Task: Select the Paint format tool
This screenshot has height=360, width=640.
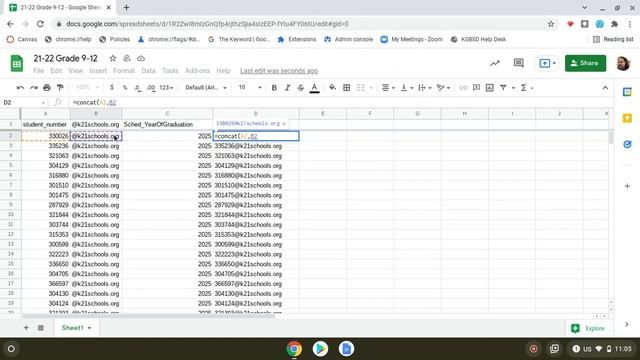Action: 60,88
